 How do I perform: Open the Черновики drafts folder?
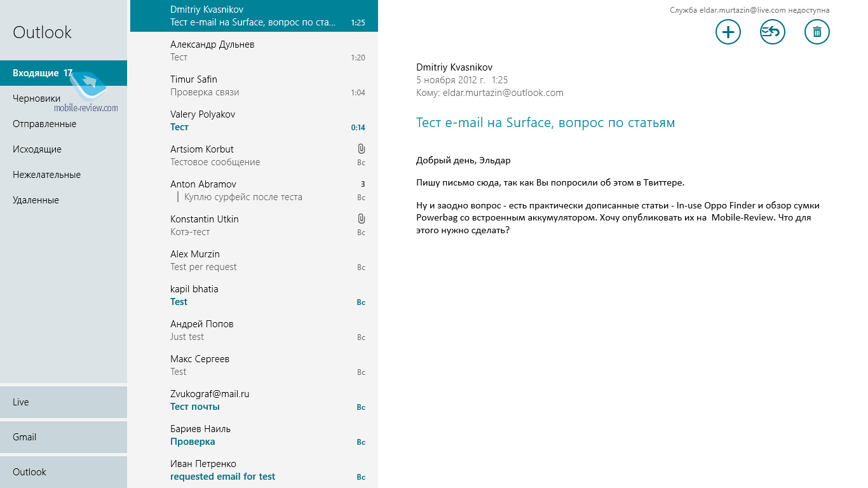(37, 98)
